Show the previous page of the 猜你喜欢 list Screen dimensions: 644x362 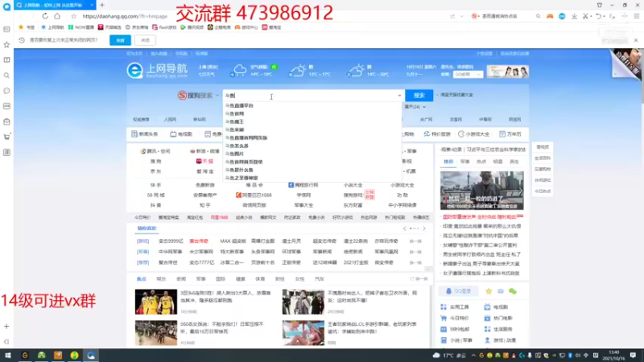405,228
